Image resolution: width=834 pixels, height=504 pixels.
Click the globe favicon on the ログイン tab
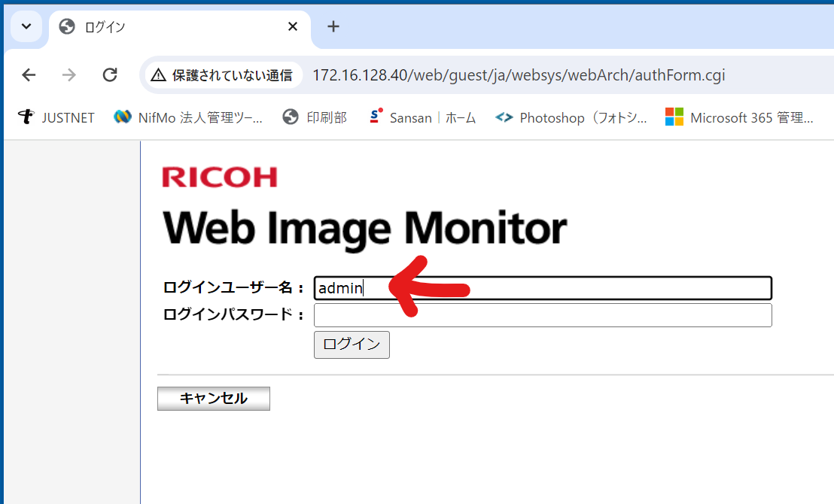pyautogui.click(x=67, y=26)
